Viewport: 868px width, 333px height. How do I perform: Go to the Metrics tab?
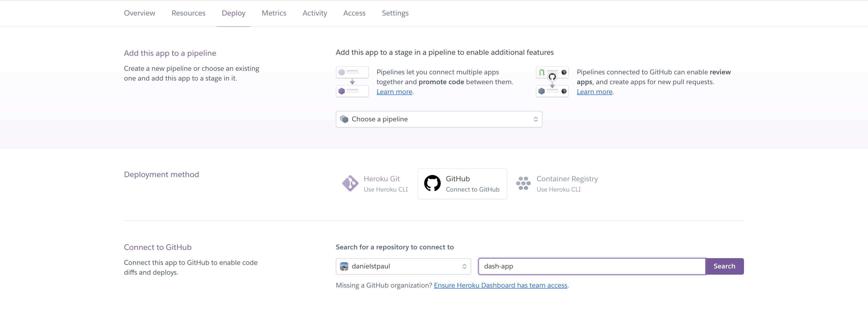click(x=274, y=13)
